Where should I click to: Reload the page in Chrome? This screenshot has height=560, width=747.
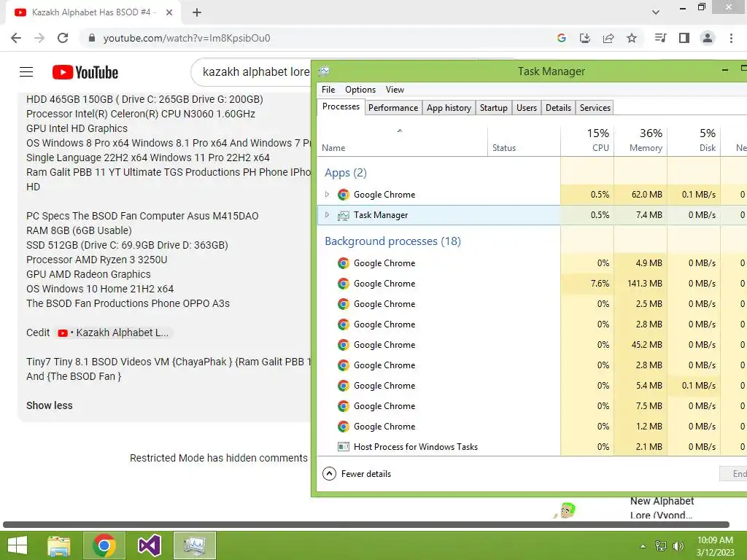(63, 38)
